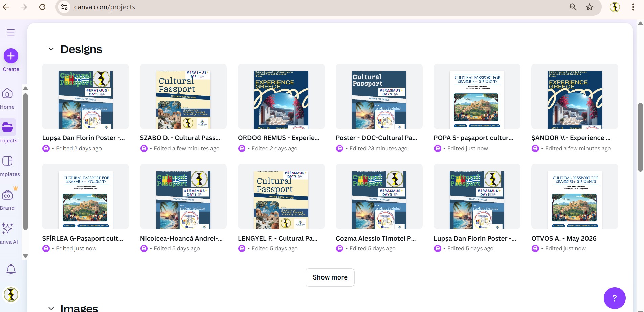
Task: Open the Brand kit sidebar icon
Action: click(x=7, y=195)
